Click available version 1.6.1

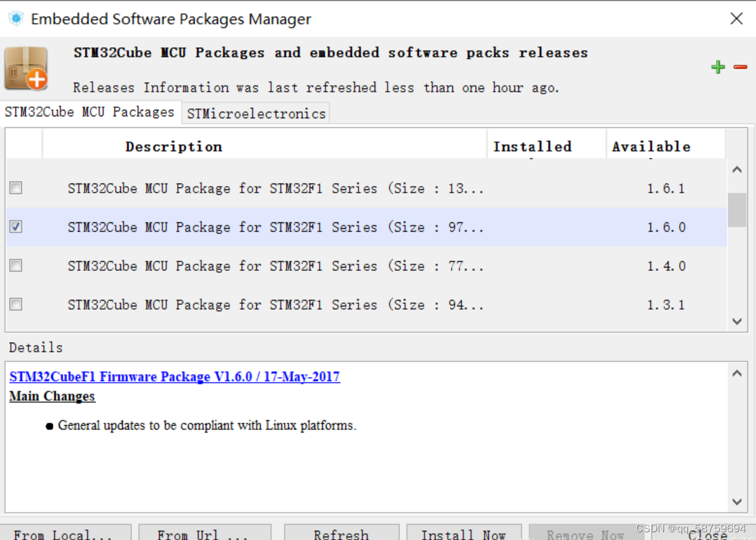(x=666, y=188)
